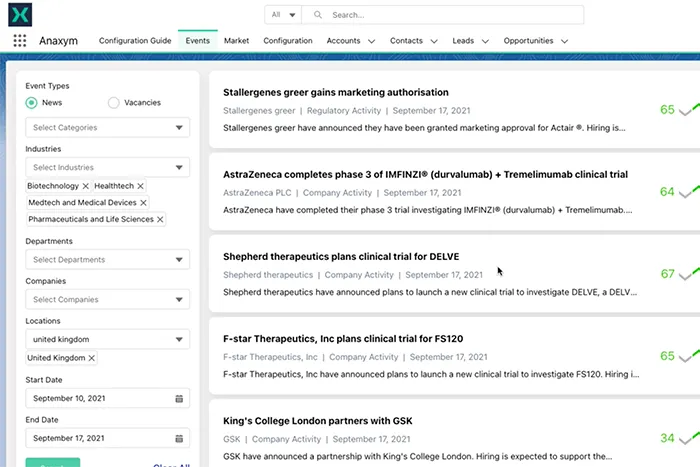Click trend icon beside score 65 for F-star
The width and height of the screenshot is (700, 467).
click(x=689, y=356)
